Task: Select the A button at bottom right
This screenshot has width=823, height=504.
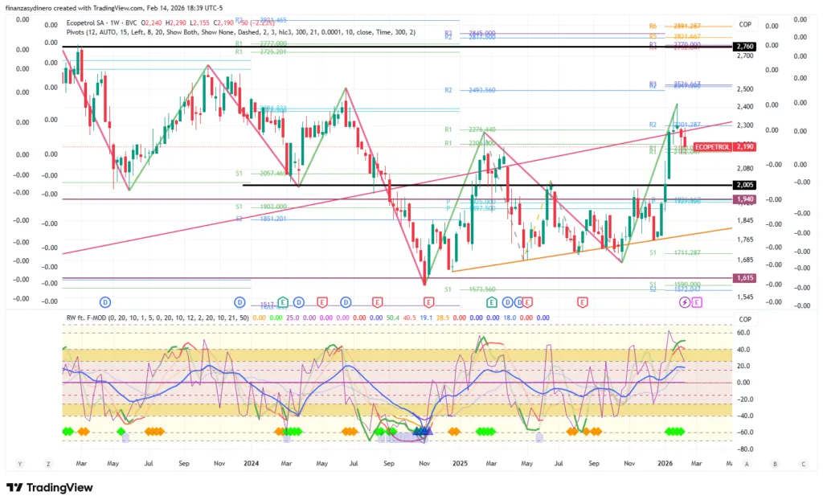Action: pos(747,464)
